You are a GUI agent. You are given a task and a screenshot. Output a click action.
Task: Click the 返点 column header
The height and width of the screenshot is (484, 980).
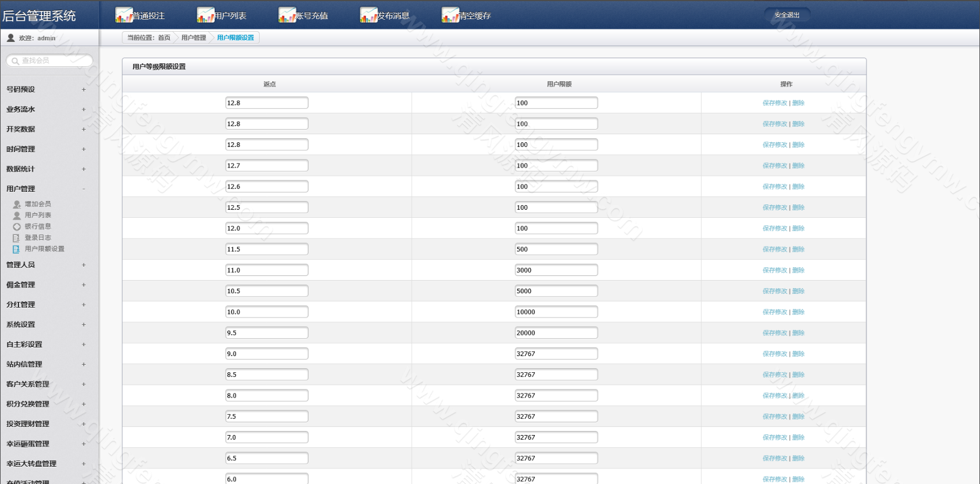269,84
